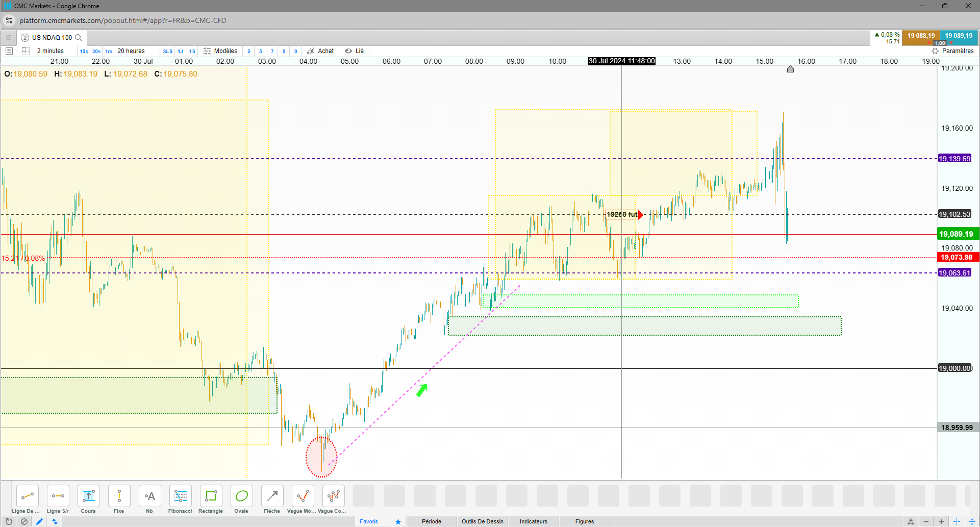Switch to the Outils De Dessin tab
This screenshot has width=980, height=527.
pyautogui.click(x=483, y=521)
